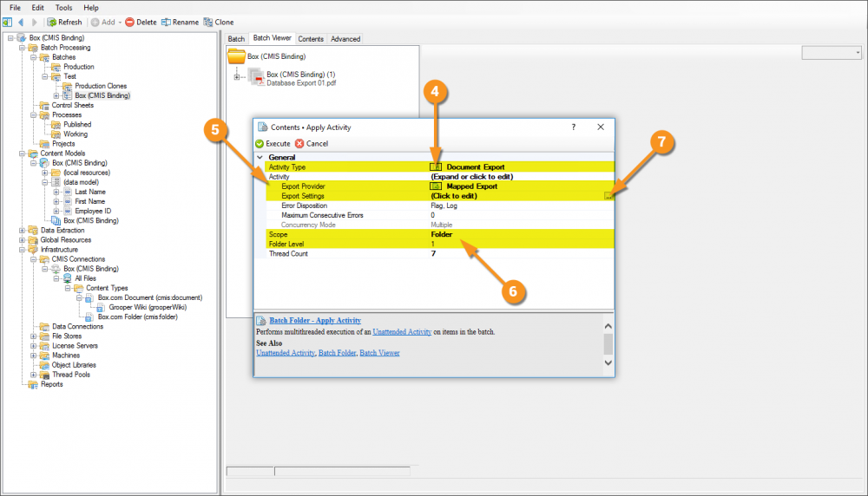Open the Edit menu
The width and height of the screenshot is (868, 496).
pyautogui.click(x=37, y=8)
